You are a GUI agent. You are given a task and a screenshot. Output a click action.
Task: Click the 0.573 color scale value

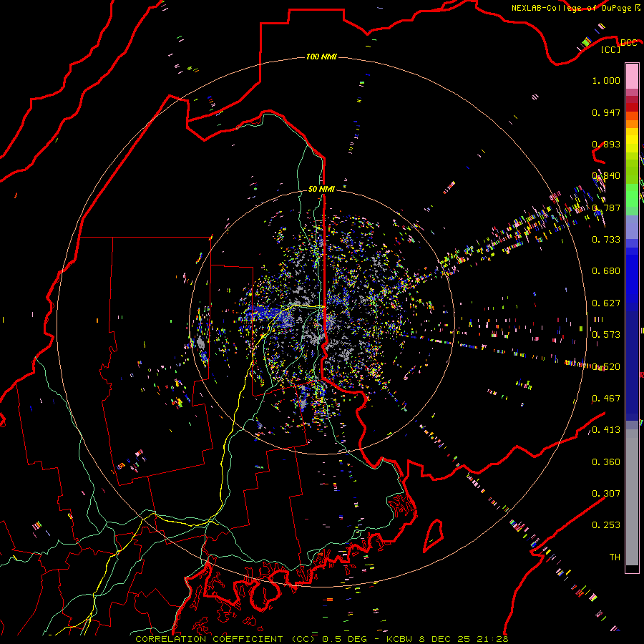click(606, 335)
